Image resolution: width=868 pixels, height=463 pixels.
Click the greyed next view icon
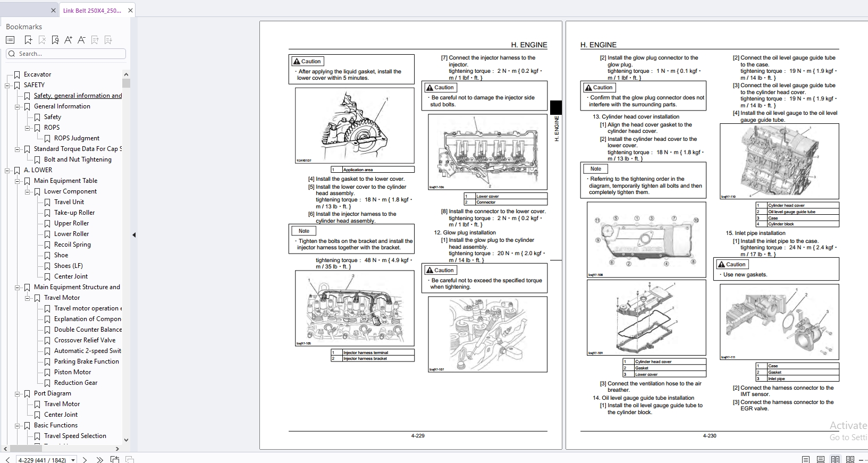[x=130, y=460]
